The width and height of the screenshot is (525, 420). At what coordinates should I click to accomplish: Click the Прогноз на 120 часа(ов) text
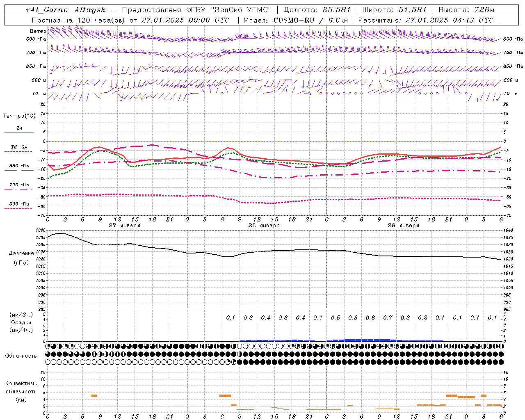tap(79, 20)
